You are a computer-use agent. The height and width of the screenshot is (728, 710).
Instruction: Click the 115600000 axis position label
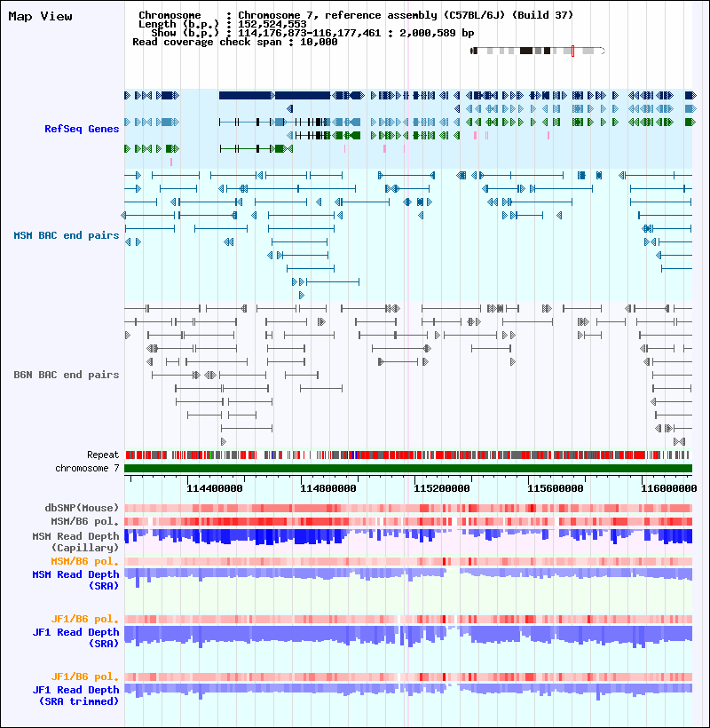556,488
